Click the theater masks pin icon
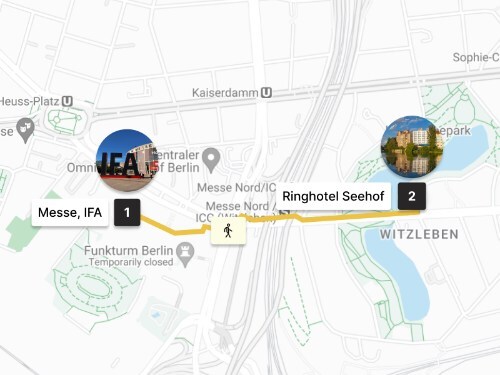Screen dimensions: 500x375 click(25, 130)
